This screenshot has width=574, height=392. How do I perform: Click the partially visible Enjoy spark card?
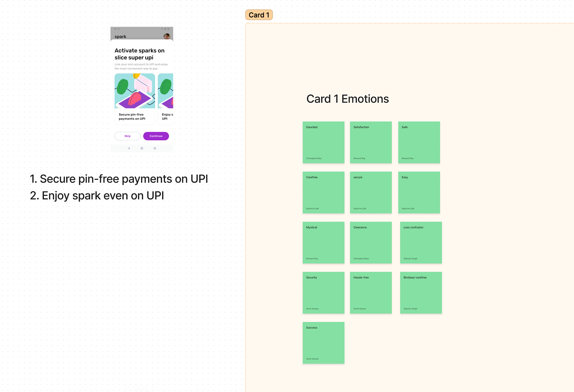point(166,99)
